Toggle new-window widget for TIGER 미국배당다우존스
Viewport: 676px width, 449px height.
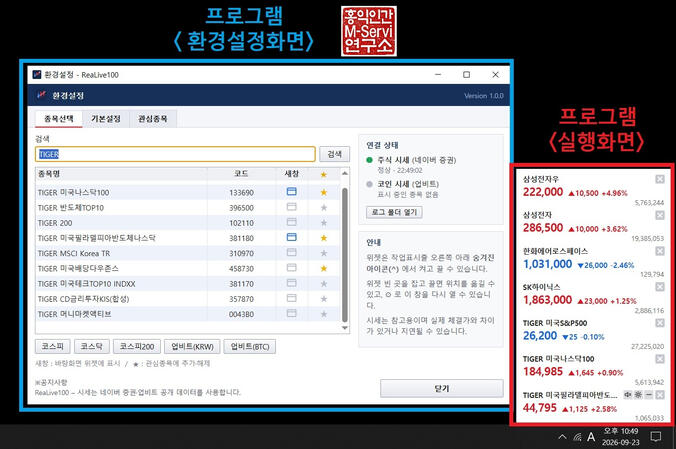(x=291, y=268)
